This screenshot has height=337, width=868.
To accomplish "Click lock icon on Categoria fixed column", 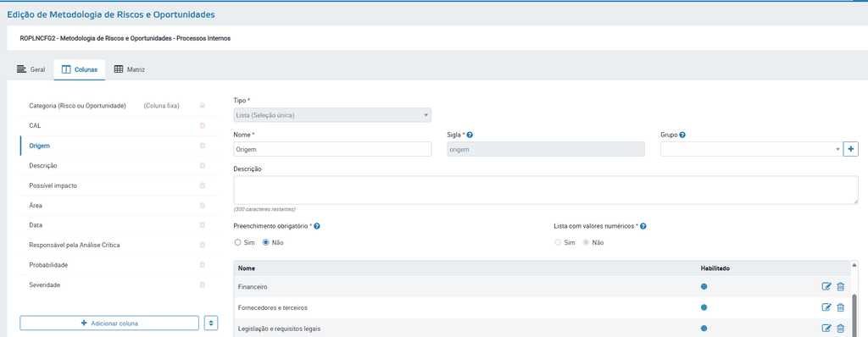I will point(202,106).
